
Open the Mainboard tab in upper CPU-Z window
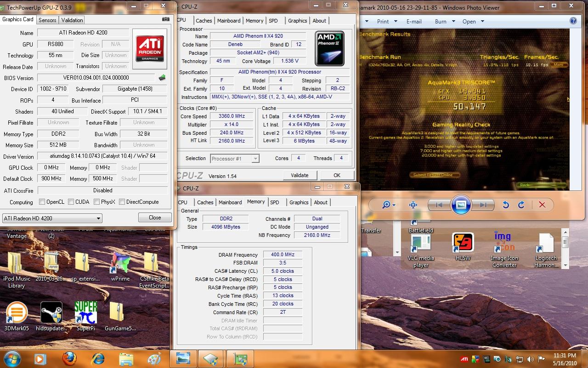coord(229,21)
